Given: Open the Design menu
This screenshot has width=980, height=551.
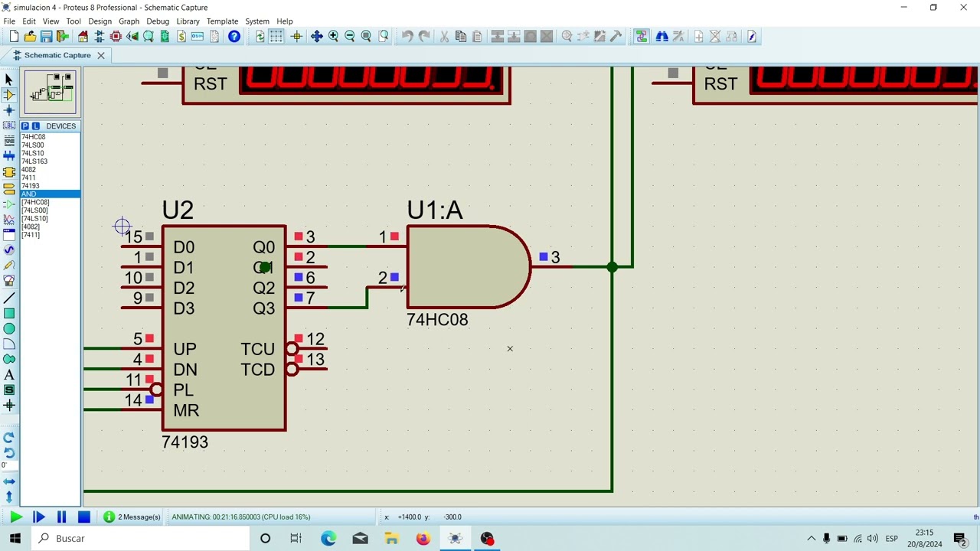Looking at the screenshot, I should [x=100, y=21].
